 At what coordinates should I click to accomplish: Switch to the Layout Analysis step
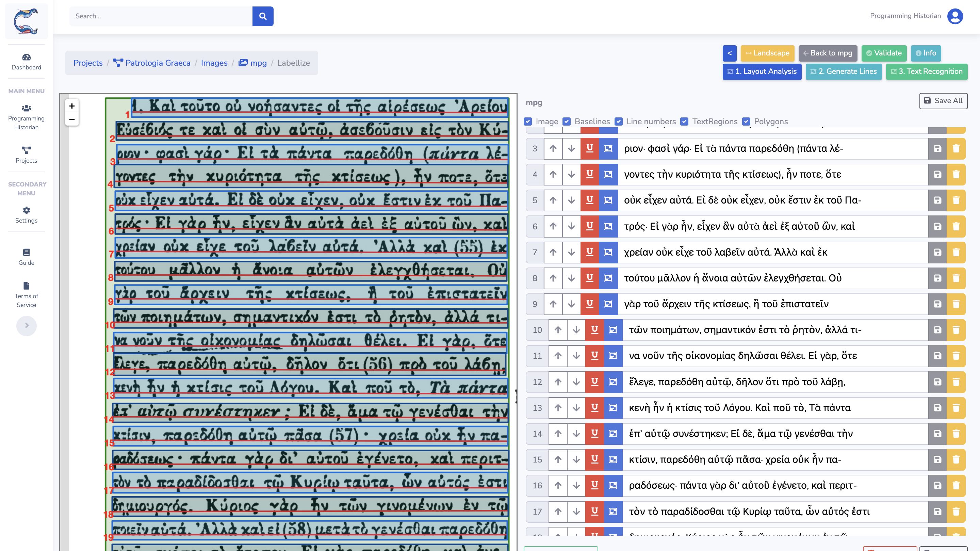click(x=762, y=71)
